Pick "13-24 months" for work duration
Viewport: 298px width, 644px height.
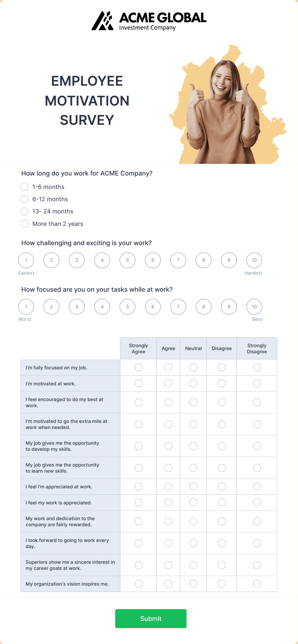tap(24, 211)
